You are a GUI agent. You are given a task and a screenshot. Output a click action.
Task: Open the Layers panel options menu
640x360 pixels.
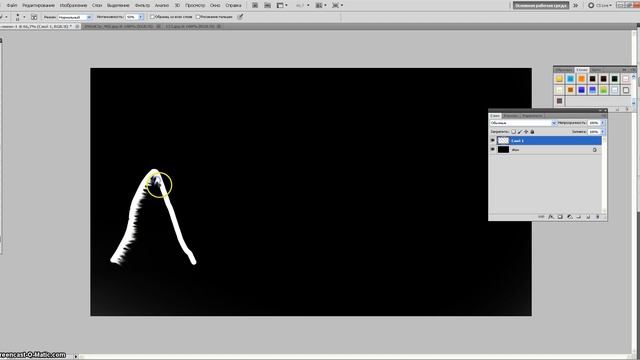(604, 116)
